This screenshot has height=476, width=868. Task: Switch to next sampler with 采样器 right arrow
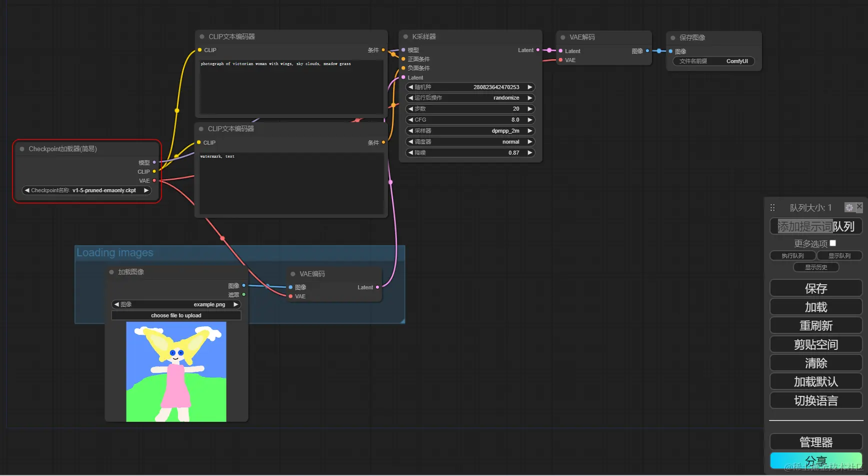(x=530, y=131)
